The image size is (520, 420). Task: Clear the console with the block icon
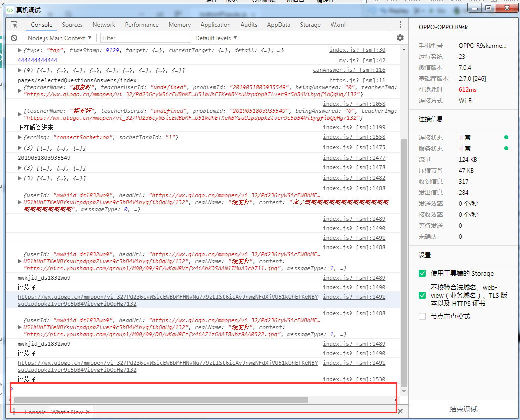(x=14, y=38)
